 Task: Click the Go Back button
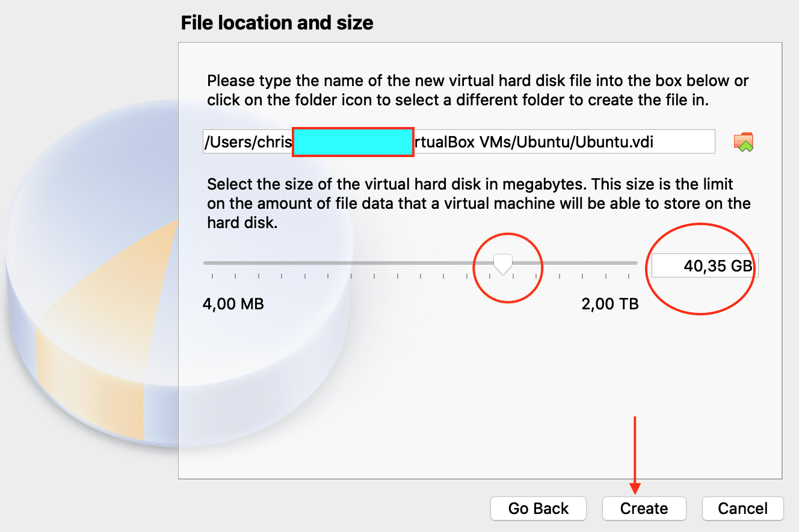(538, 509)
